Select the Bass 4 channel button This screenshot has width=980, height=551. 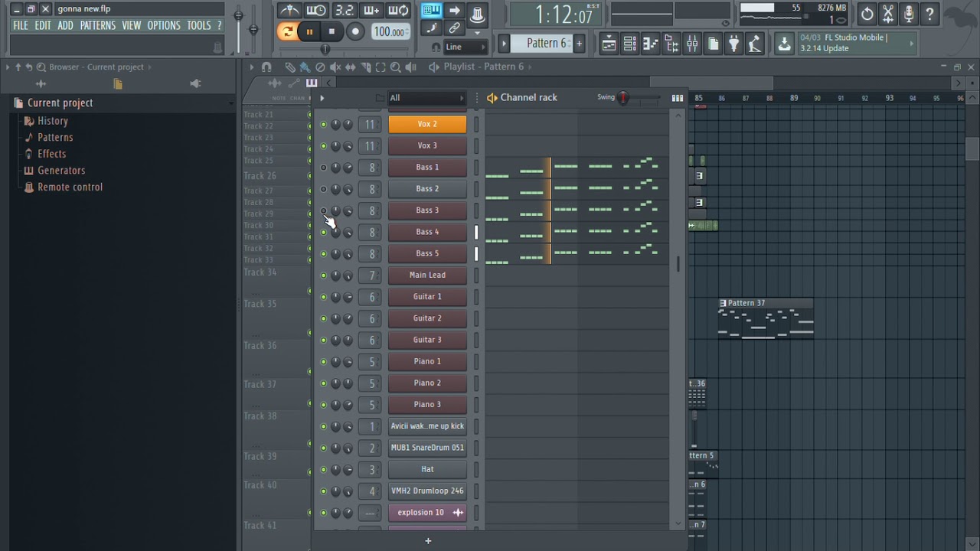point(427,232)
